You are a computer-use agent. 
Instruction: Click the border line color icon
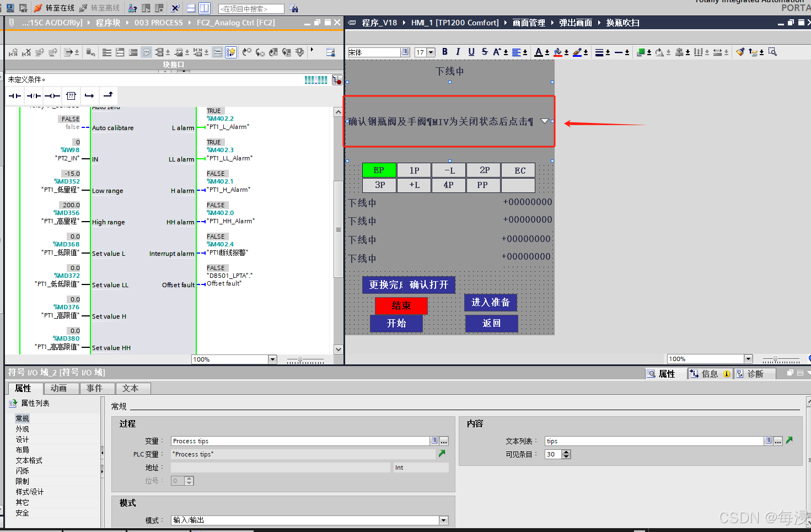577,52
